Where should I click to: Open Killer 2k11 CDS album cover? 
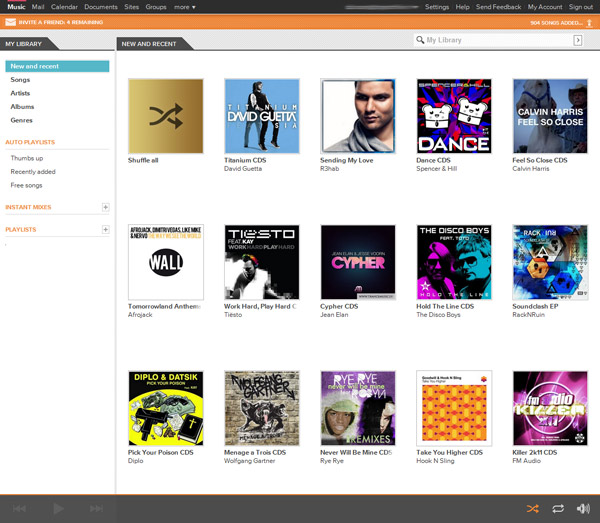550,408
